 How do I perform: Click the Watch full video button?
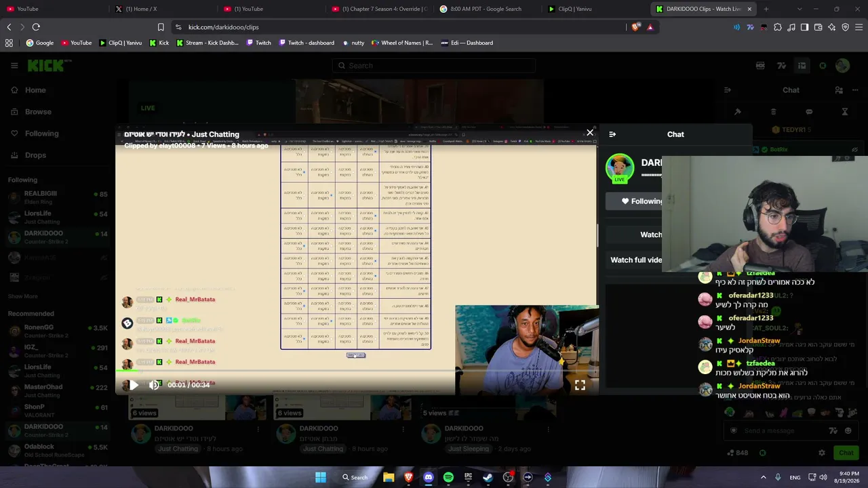coord(636,260)
